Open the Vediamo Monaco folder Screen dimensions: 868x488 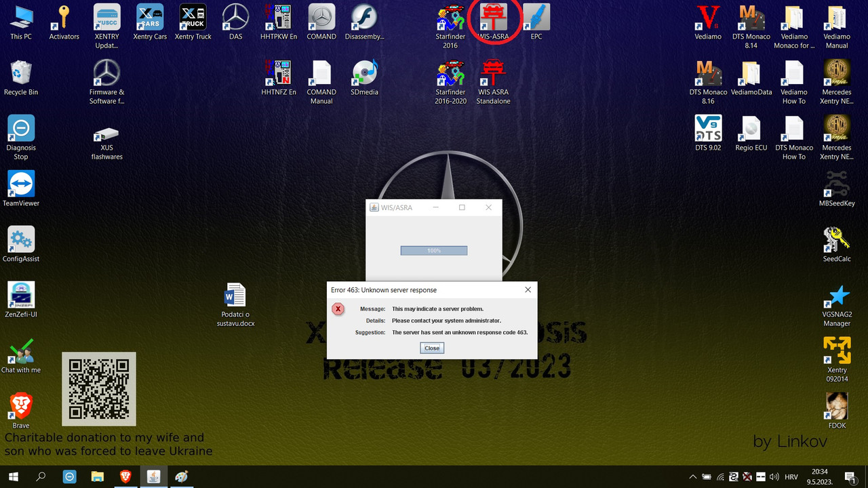[x=794, y=26]
